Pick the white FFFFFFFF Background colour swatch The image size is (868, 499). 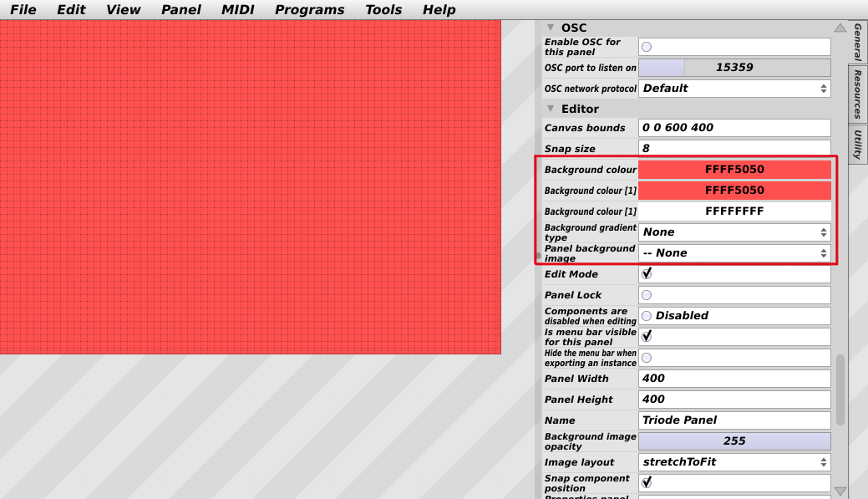coord(734,211)
